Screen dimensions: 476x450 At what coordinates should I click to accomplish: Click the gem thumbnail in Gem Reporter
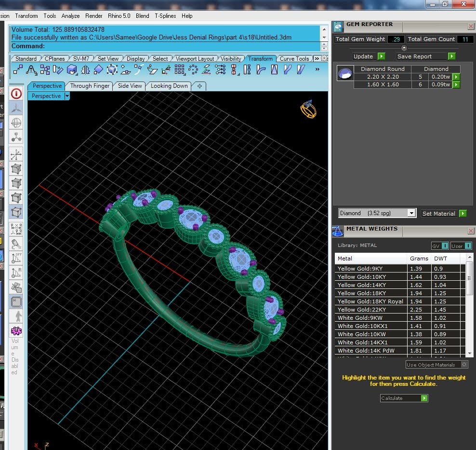pyautogui.click(x=345, y=73)
